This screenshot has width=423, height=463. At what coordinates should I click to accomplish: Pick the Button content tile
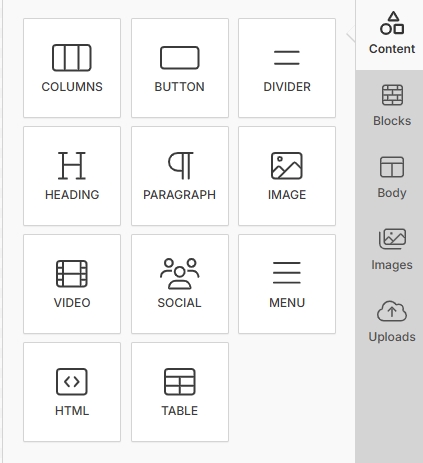pos(180,68)
